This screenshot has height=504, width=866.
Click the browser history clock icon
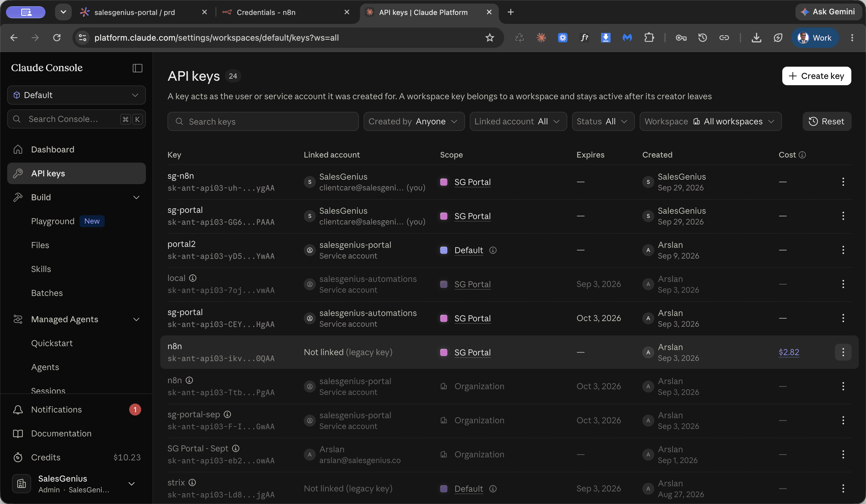702,37
